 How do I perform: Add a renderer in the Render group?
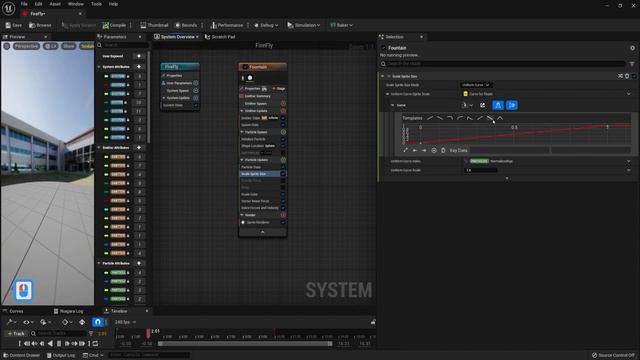[283, 215]
